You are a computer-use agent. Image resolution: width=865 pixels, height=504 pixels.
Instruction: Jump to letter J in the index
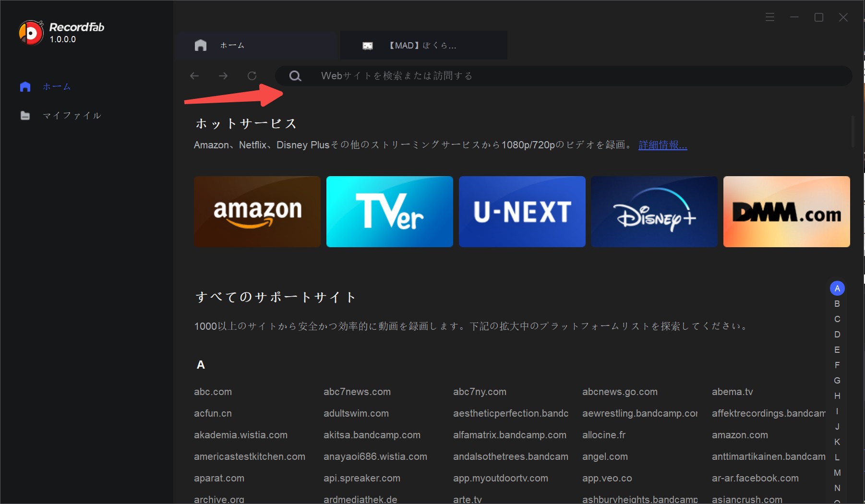pos(837,427)
